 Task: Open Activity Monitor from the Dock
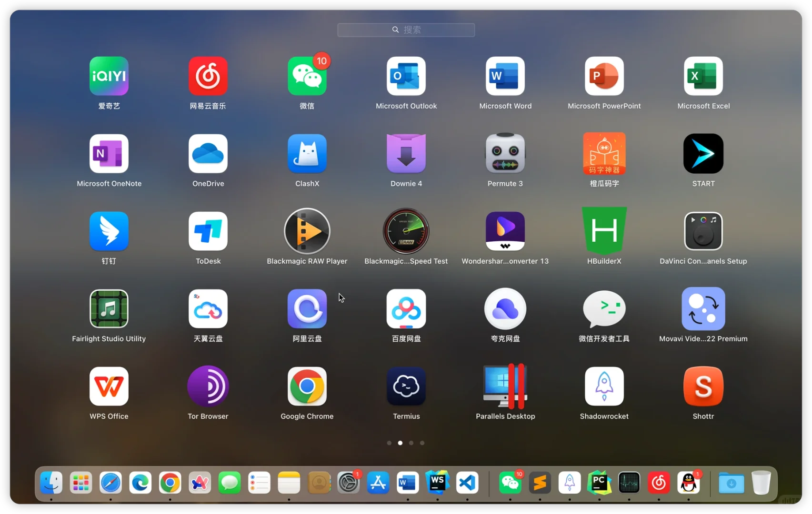coord(629,483)
